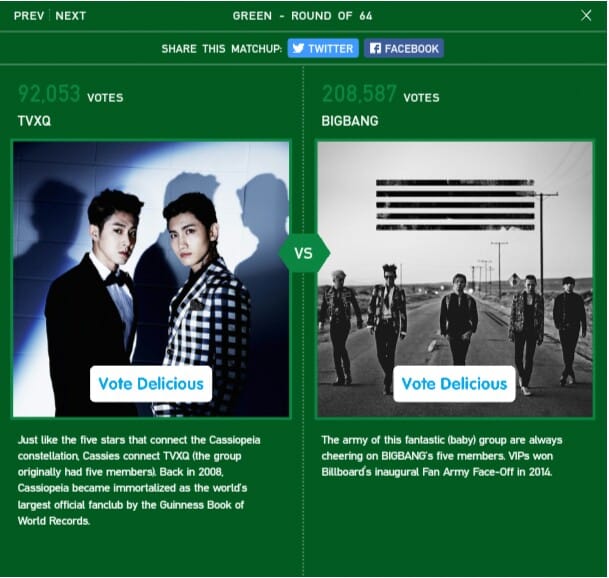Vote Delicious for BIGBANG
Viewport: 609px width, 578px height.
pos(454,383)
